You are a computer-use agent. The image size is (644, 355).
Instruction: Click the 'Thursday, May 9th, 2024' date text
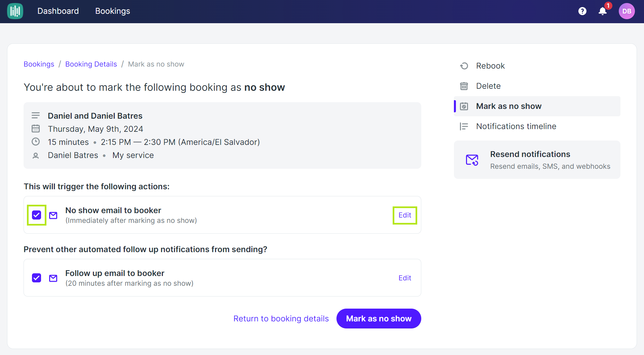(96, 129)
